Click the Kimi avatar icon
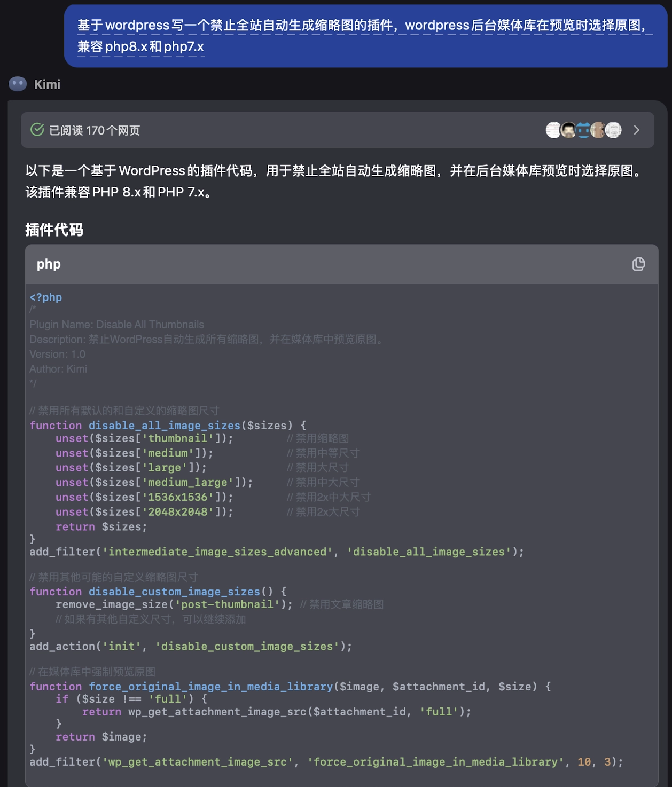The image size is (672, 787). tap(18, 84)
